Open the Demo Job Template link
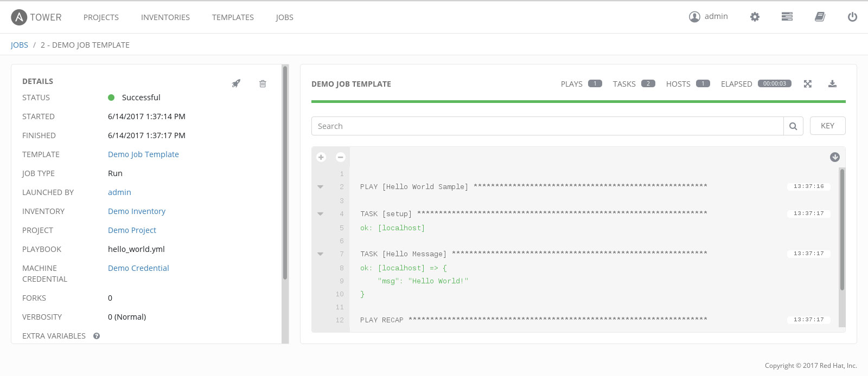Screen dimensions: 868x376 tap(143, 154)
